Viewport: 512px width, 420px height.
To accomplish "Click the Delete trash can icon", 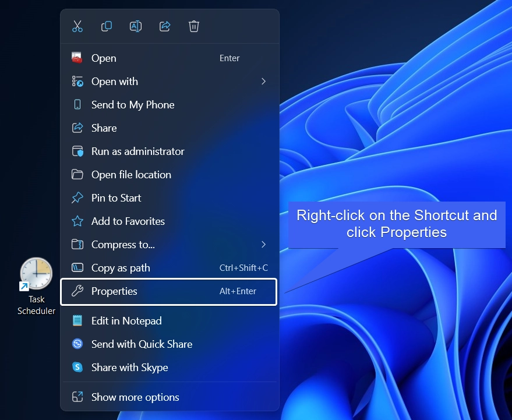I will pos(194,26).
